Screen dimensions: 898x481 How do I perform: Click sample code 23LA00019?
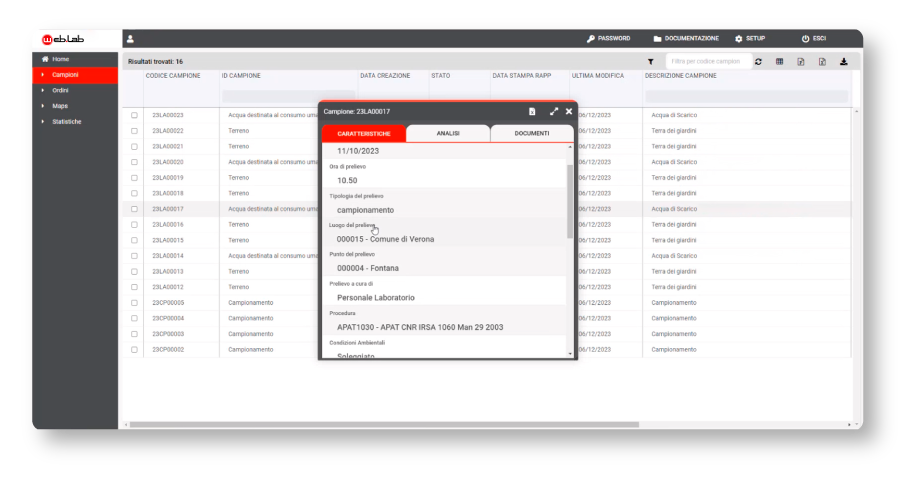(x=168, y=178)
